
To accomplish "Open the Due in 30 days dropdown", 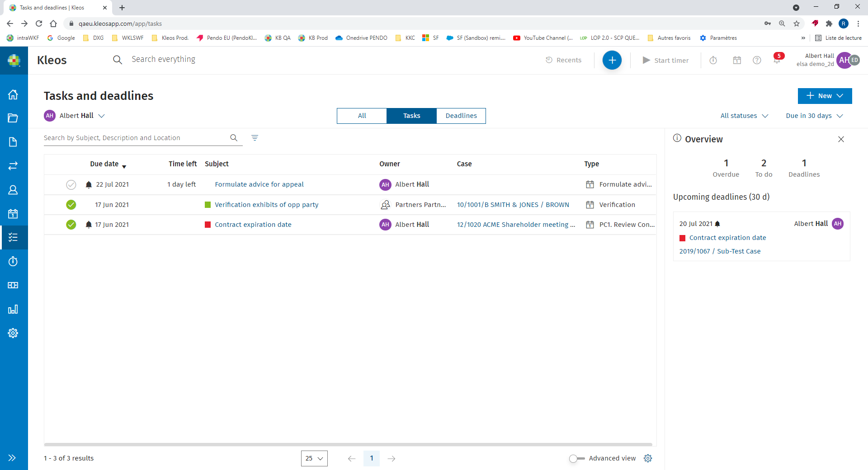I will pyautogui.click(x=814, y=116).
